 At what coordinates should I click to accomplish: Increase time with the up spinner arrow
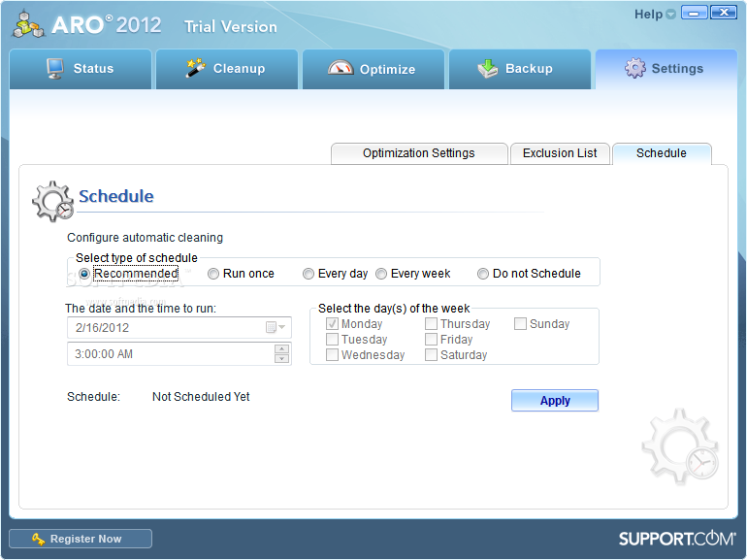pos(282,348)
